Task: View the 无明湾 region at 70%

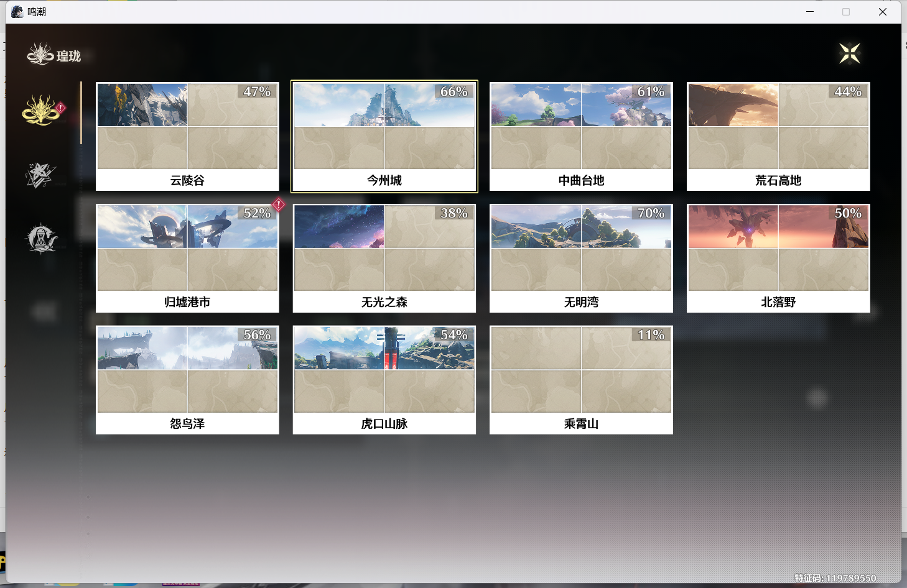Action: [x=581, y=258]
